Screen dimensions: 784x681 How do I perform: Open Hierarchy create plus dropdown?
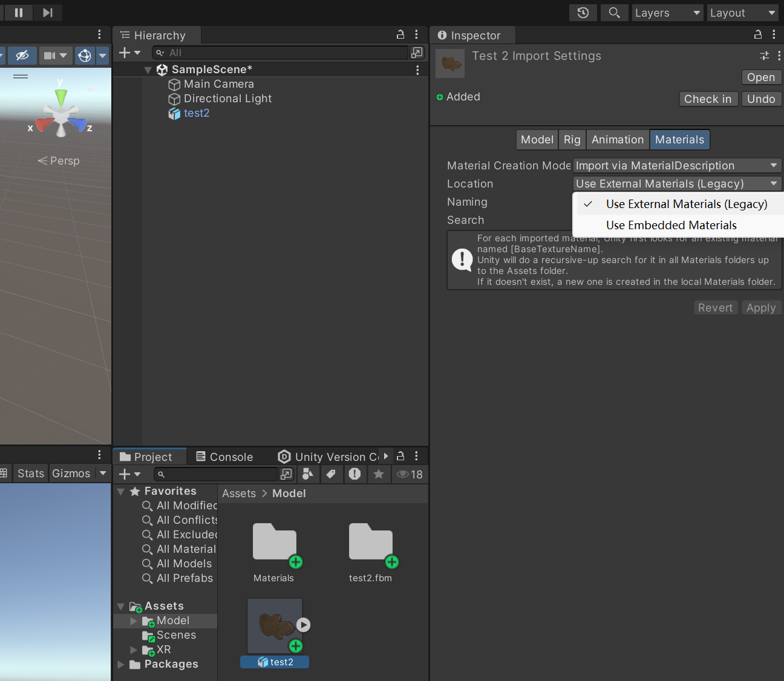tap(129, 53)
